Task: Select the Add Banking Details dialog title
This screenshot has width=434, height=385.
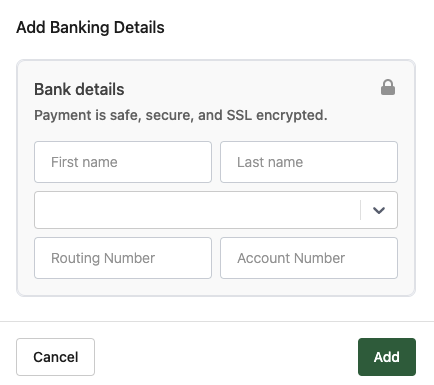Action: tap(90, 27)
